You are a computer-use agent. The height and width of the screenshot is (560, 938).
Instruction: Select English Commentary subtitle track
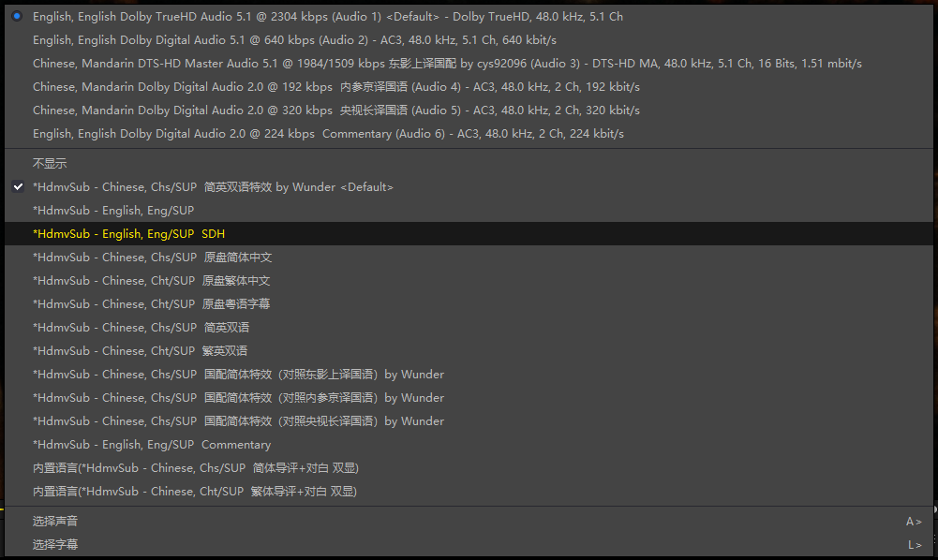(x=152, y=445)
